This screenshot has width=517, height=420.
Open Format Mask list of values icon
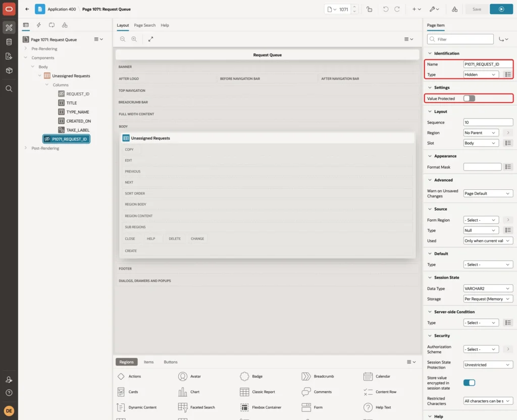[508, 167]
